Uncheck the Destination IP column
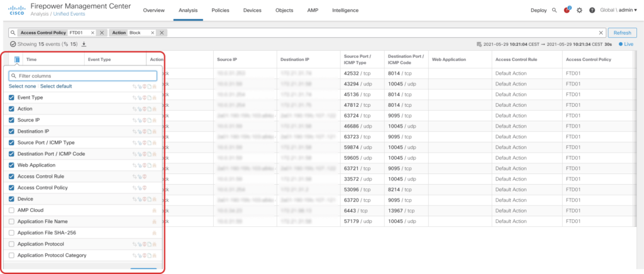The image size is (644, 274). coord(11,131)
